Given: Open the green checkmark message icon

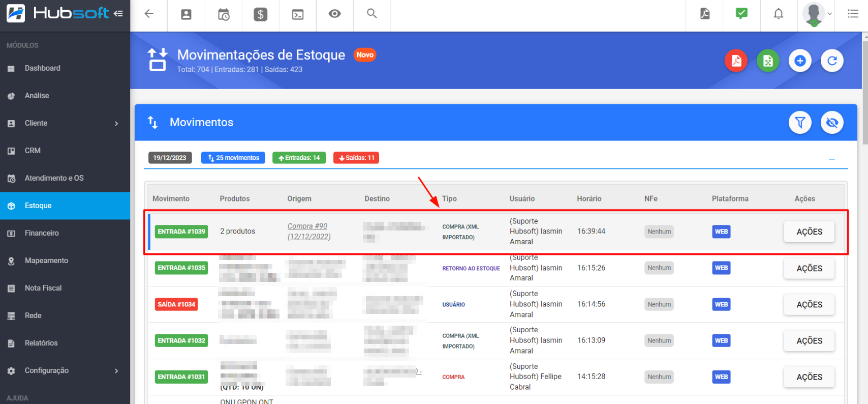Looking at the screenshot, I should coord(741,14).
